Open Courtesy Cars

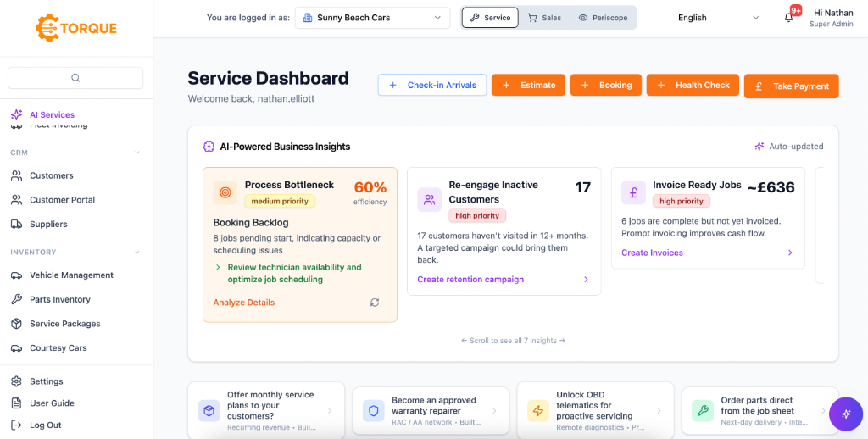pyautogui.click(x=58, y=348)
